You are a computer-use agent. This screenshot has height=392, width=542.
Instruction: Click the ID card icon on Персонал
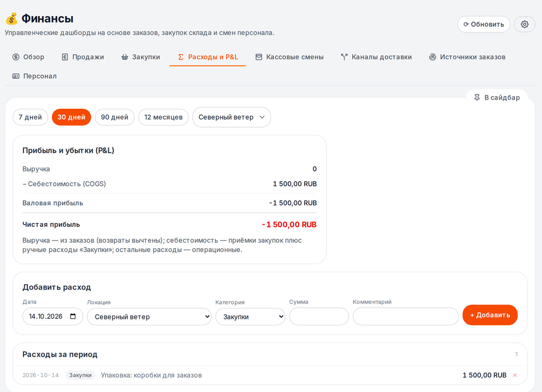click(x=16, y=76)
